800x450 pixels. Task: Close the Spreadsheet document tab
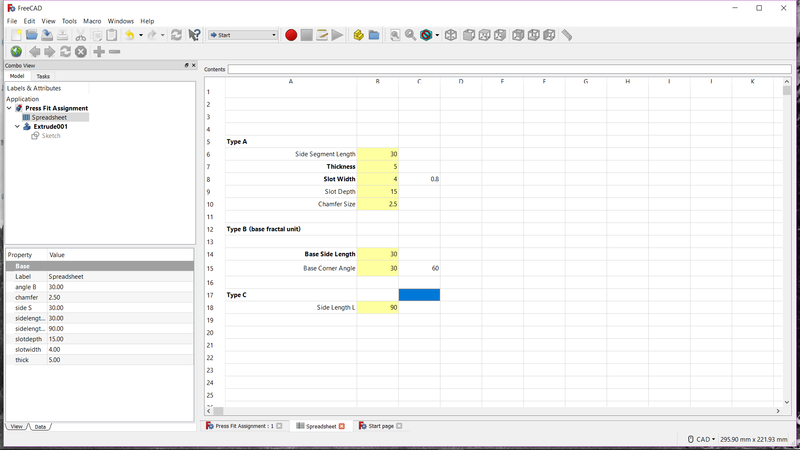point(342,426)
